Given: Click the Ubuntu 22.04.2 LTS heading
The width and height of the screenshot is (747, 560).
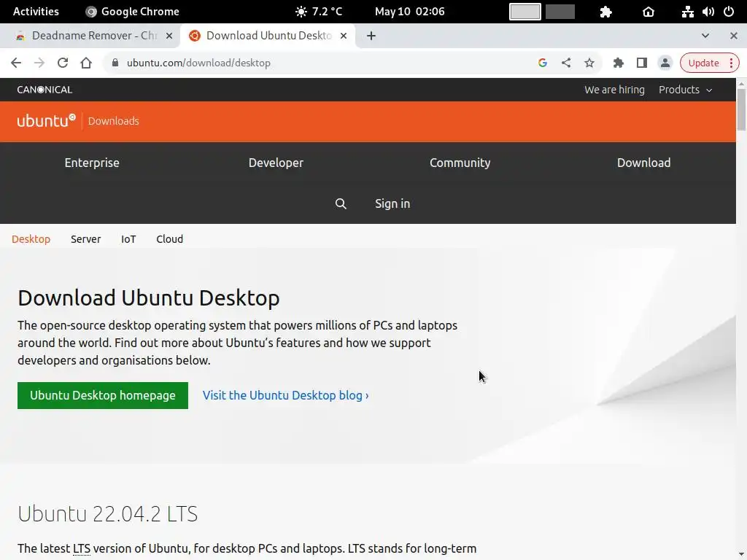Looking at the screenshot, I should click(108, 514).
